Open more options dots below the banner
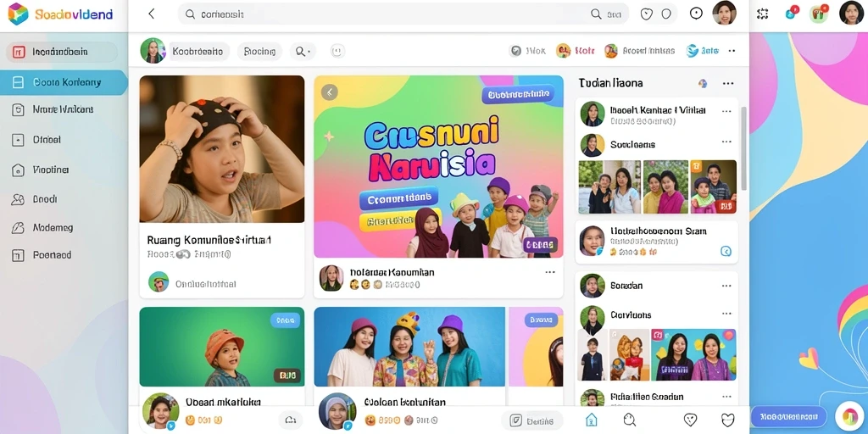 [x=549, y=272]
